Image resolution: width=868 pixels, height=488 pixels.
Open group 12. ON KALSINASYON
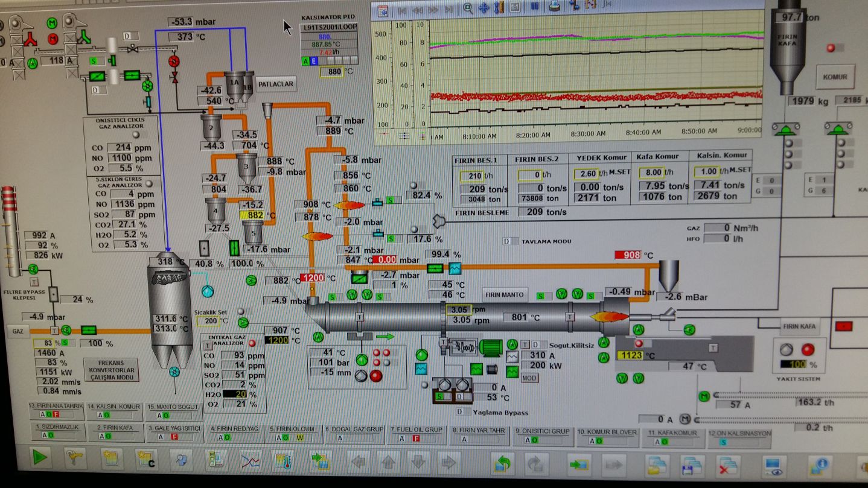point(740,437)
